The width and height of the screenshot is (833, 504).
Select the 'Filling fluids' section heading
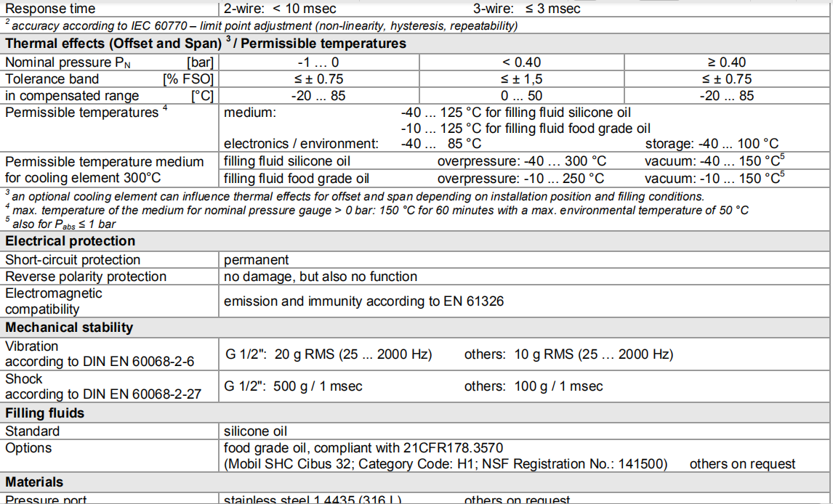coord(45,413)
